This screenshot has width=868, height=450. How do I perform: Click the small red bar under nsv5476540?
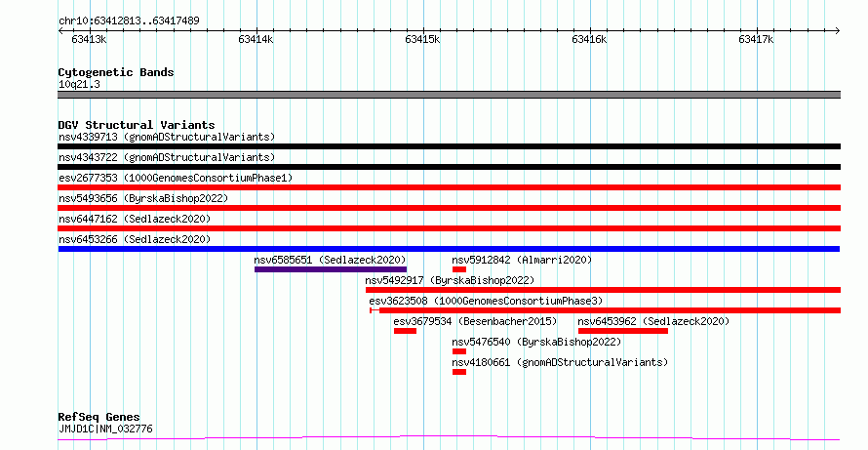[459, 351]
